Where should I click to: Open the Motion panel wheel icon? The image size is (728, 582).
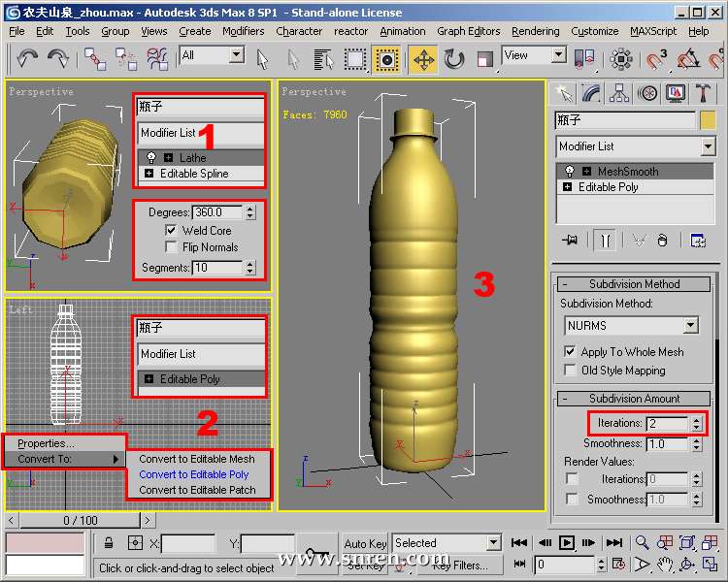[647, 93]
